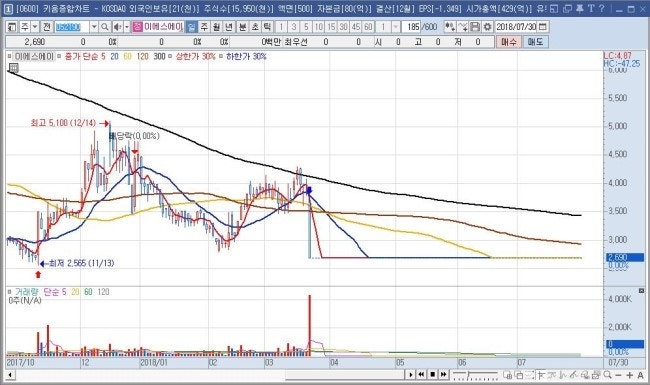This screenshot has height=385, width=650.
Task: Expand the 주 type dropdown arrow
Action: pos(35,27)
